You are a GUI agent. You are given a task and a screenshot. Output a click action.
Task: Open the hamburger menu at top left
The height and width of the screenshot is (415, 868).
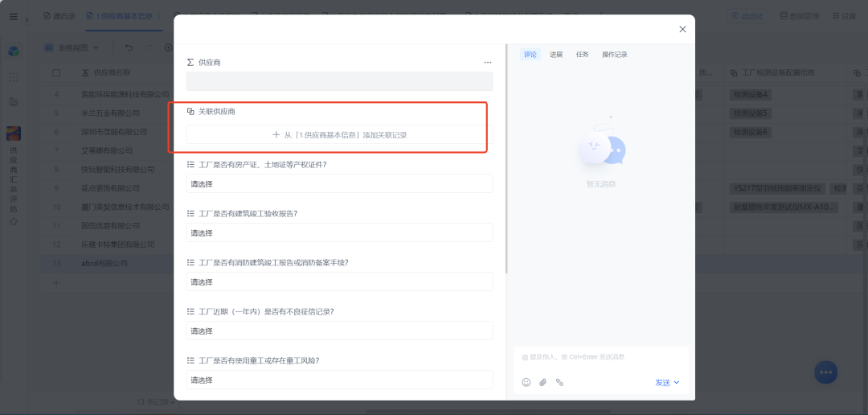[x=14, y=17]
